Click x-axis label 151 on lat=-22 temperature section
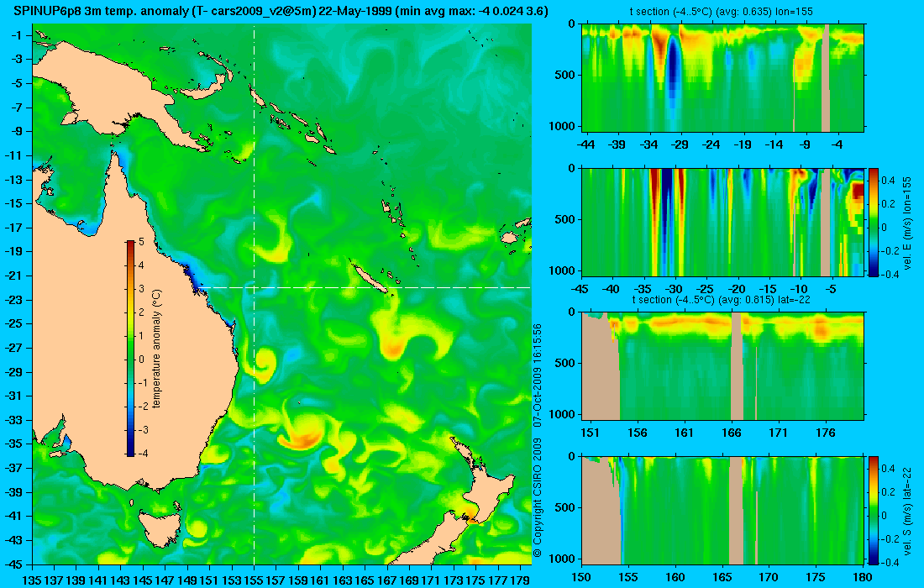 590,433
